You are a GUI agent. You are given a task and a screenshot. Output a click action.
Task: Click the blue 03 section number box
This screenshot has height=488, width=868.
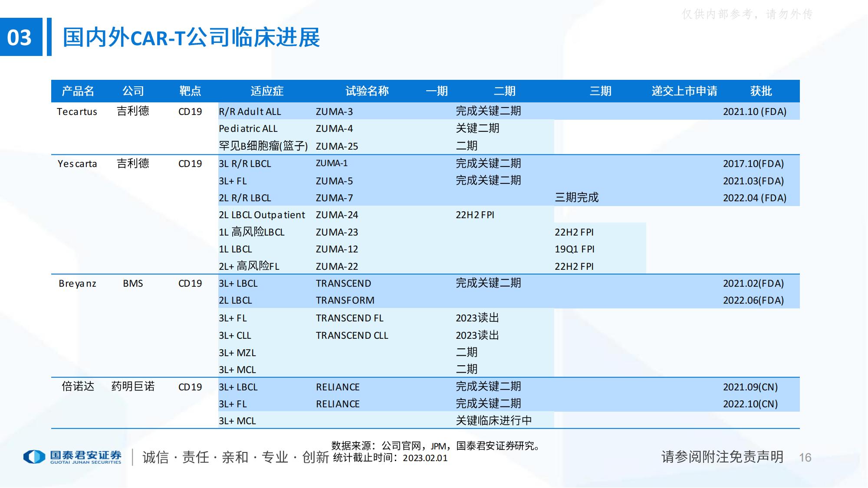pos(21,37)
